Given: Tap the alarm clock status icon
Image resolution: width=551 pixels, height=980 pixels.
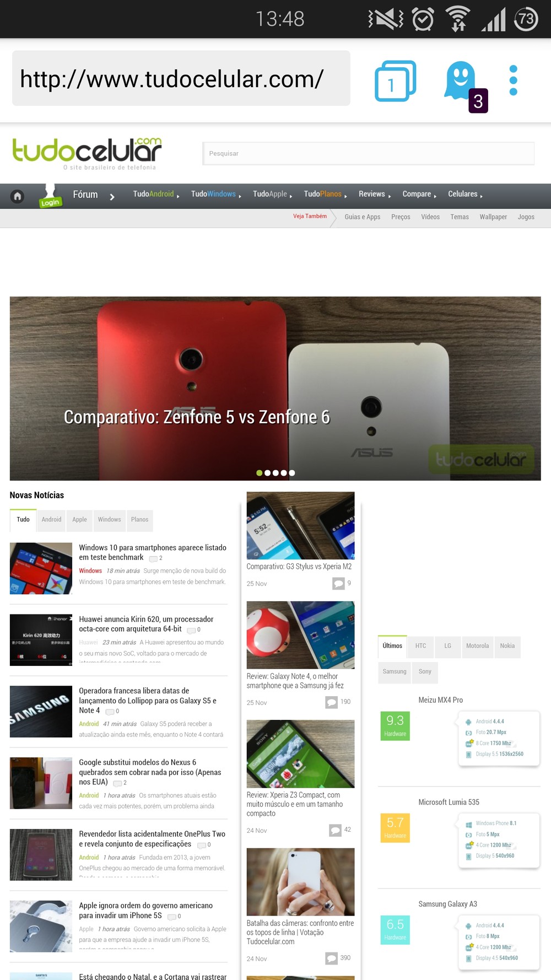Looking at the screenshot, I should pos(423,19).
